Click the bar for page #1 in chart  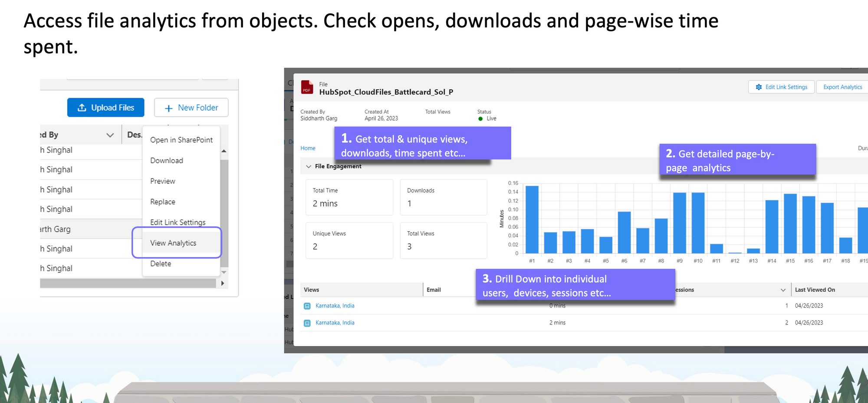[x=532, y=220]
